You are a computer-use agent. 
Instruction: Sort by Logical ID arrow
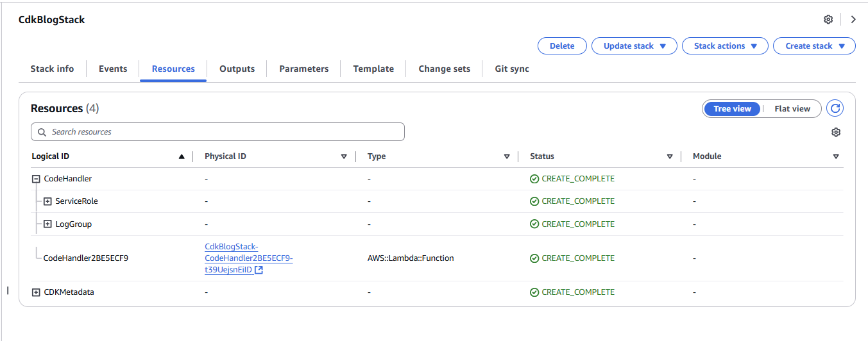coord(182,156)
